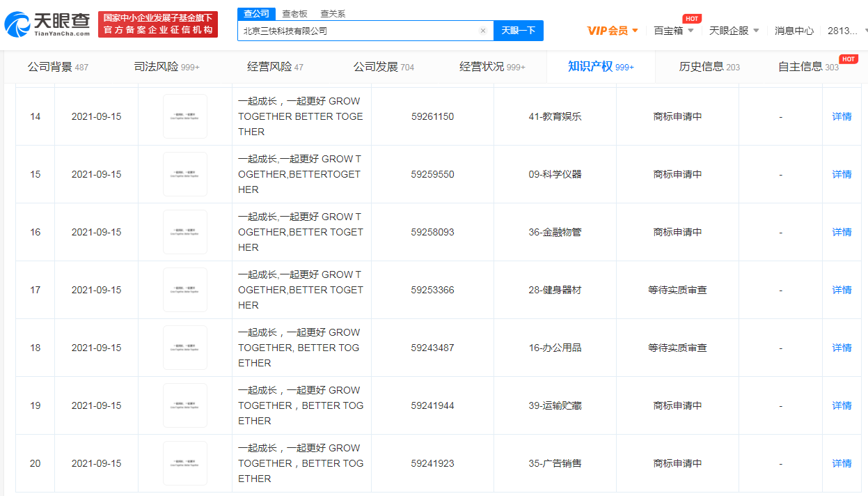Click registration number 59261150
The width and height of the screenshot is (868, 496).
tap(432, 116)
